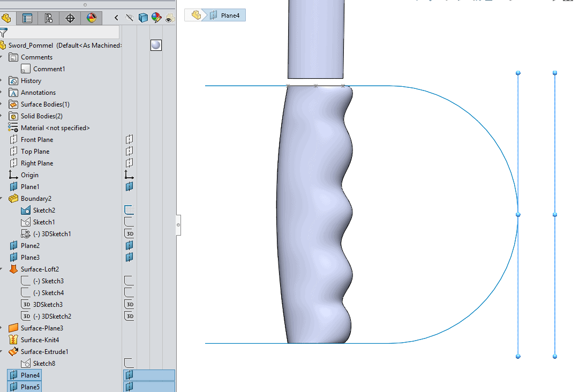Open the DisplayManager color ball tab
587x392 pixels.
point(92,18)
